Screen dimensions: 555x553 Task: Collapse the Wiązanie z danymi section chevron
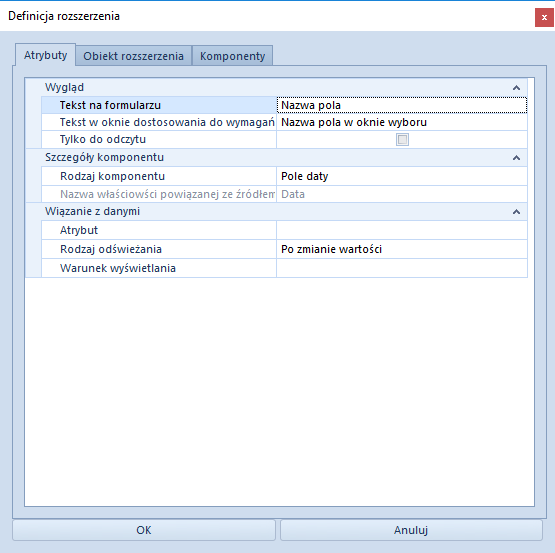tap(516, 212)
